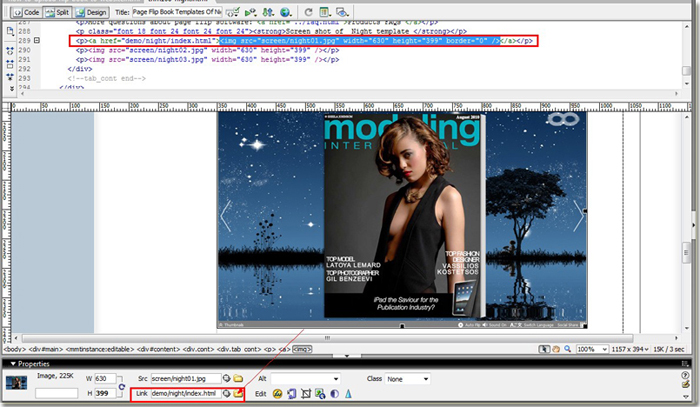
Task: Select div#content in the tag selector
Action: [158, 349]
